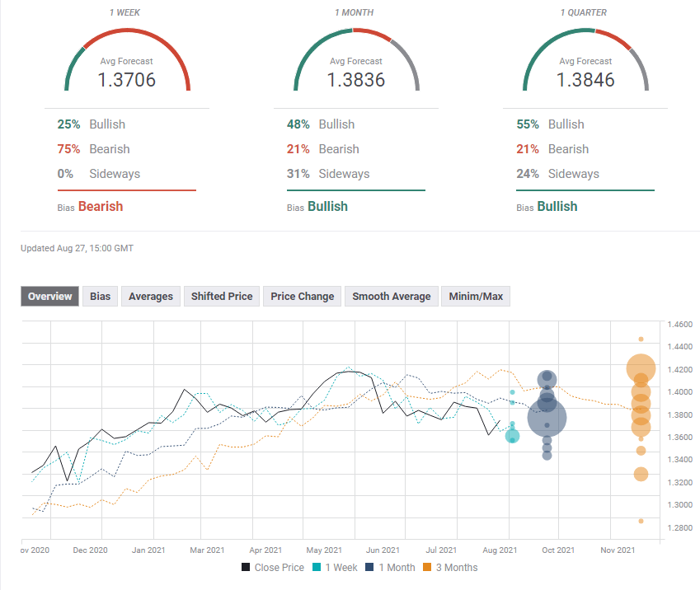Open the Averages tab
The width and height of the screenshot is (700, 590).
point(151,297)
